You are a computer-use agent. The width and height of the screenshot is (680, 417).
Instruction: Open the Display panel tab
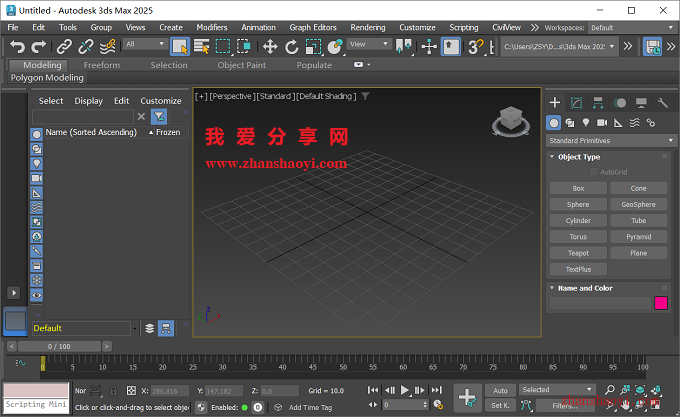(x=641, y=103)
